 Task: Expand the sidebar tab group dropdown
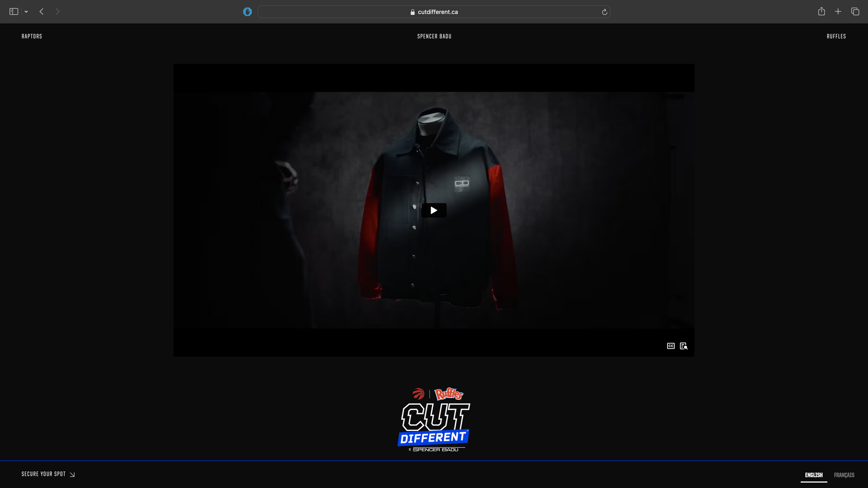coord(26,12)
